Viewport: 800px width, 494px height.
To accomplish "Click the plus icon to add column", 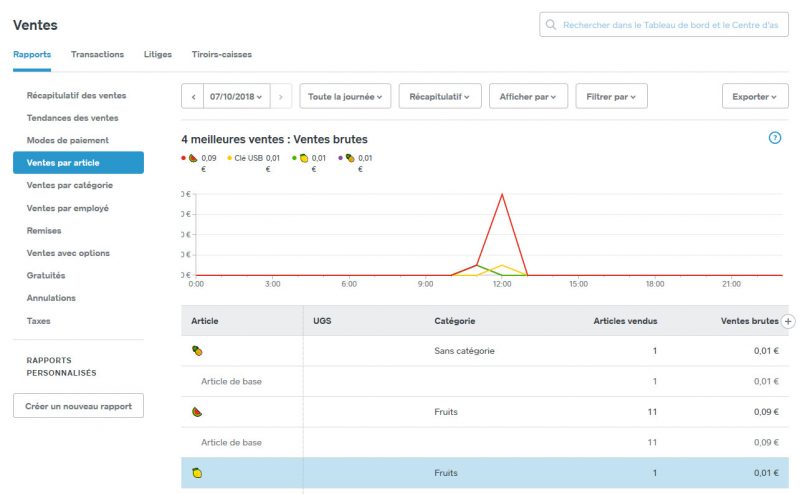I will pyautogui.click(x=788, y=321).
